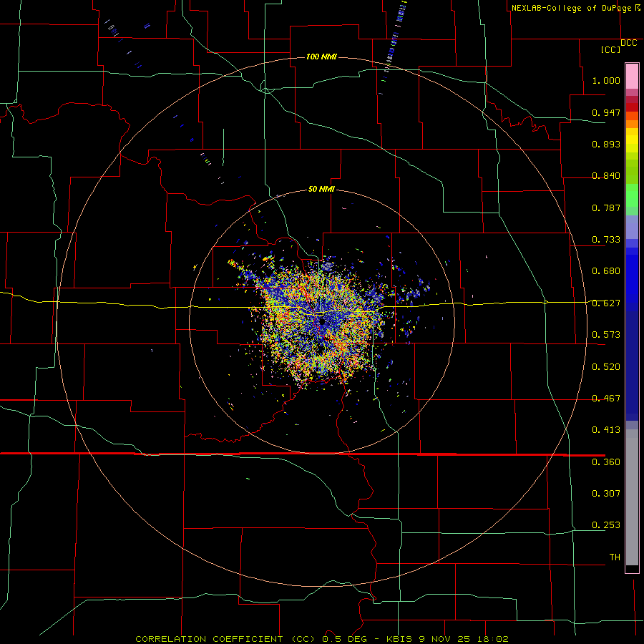This screenshot has width=644, height=644.
Task: Click the 0.893 scale value
Action: pyautogui.click(x=606, y=144)
